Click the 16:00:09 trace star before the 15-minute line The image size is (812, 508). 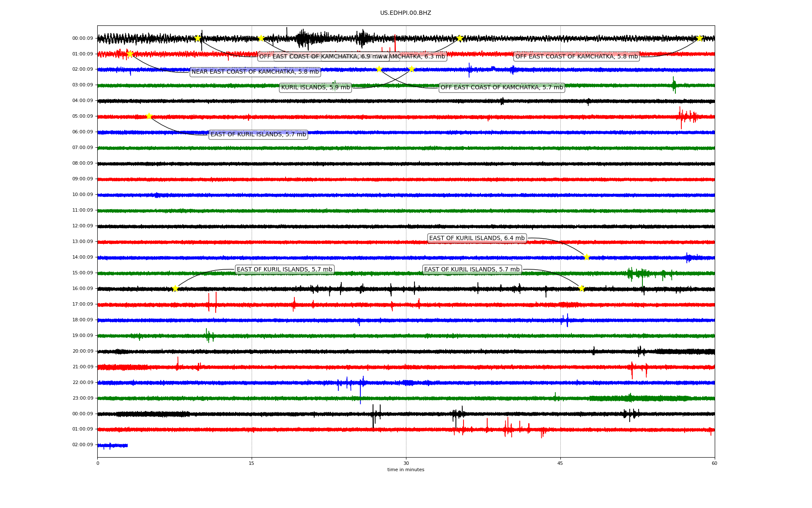tap(175, 288)
